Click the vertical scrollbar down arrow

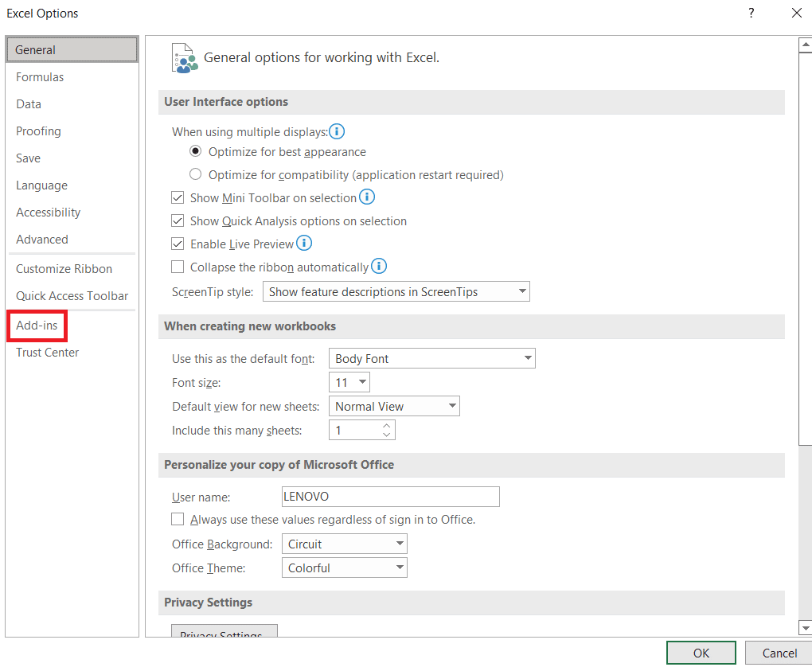[805, 627]
